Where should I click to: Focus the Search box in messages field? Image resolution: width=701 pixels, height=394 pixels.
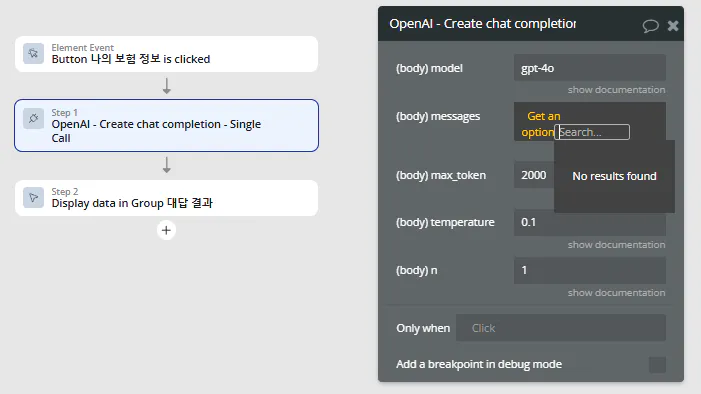click(x=592, y=132)
